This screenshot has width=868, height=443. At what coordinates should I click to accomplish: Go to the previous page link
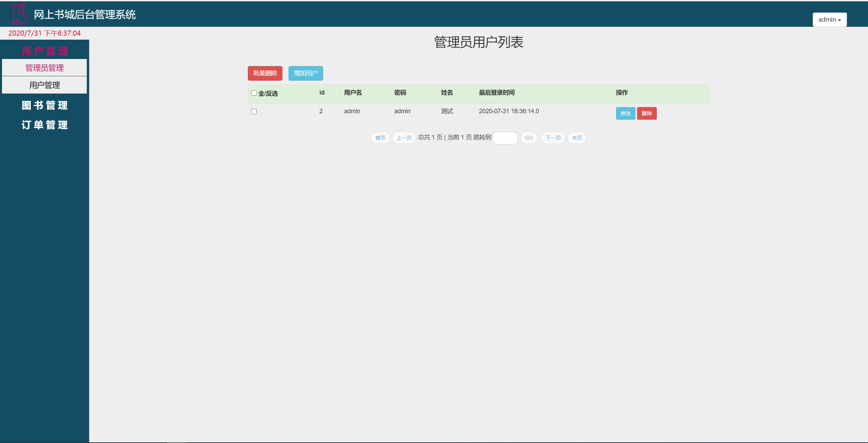(x=404, y=138)
